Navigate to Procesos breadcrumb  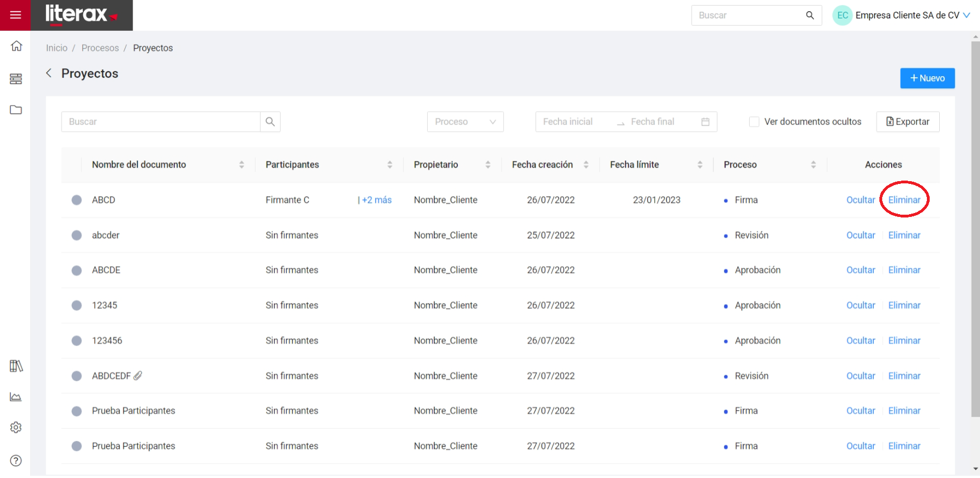tap(100, 48)
